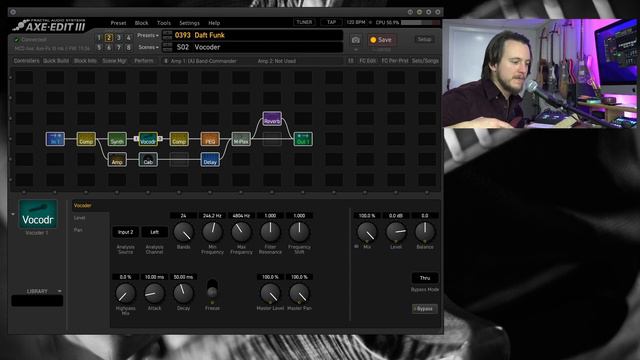Select the Synth block on the grid

(x=117, y=139)
